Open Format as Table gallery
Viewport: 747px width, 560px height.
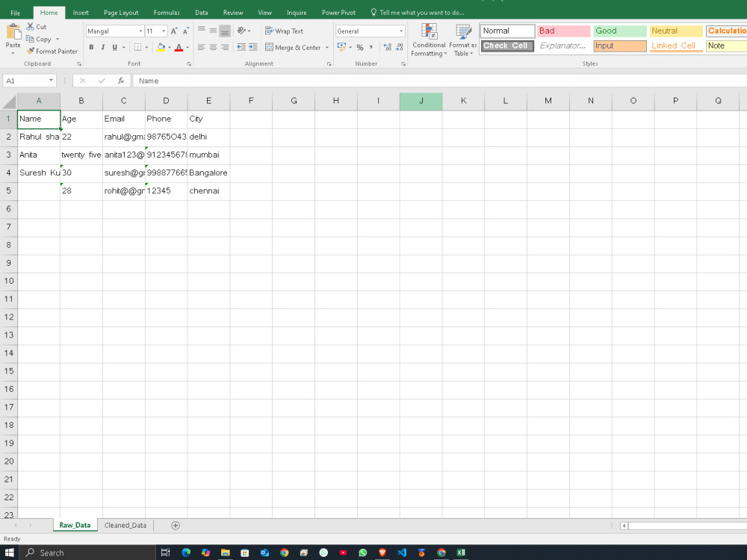[462, 40]
